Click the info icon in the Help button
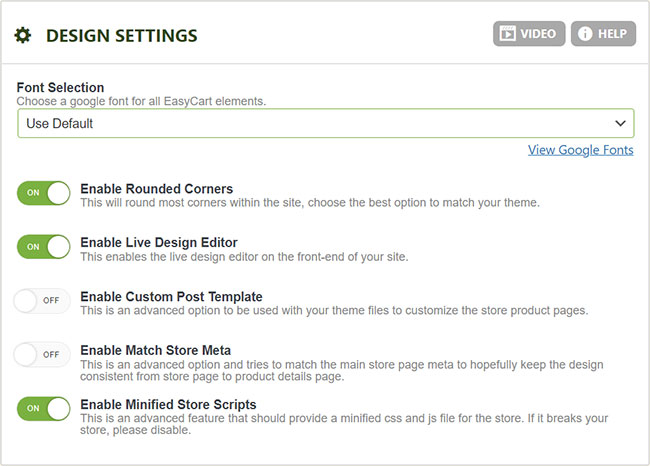Viewport: 650px width, 466px height. coord(585,34)
